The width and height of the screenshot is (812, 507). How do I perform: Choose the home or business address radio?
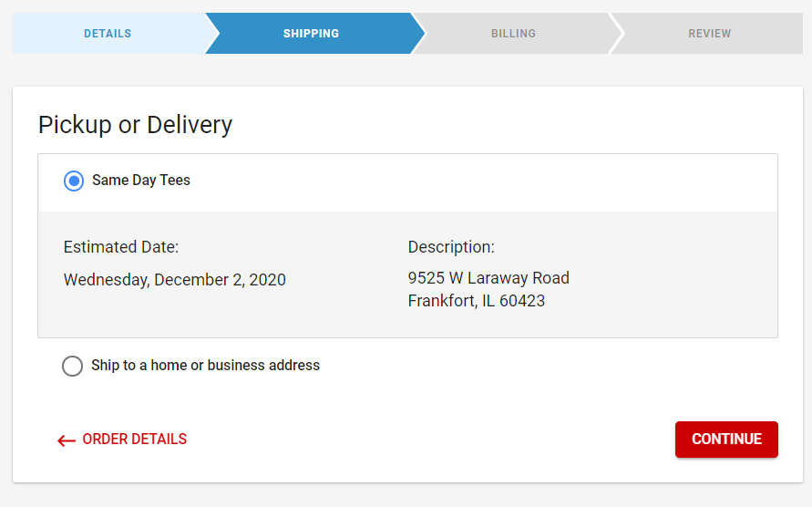click(72, 366)
